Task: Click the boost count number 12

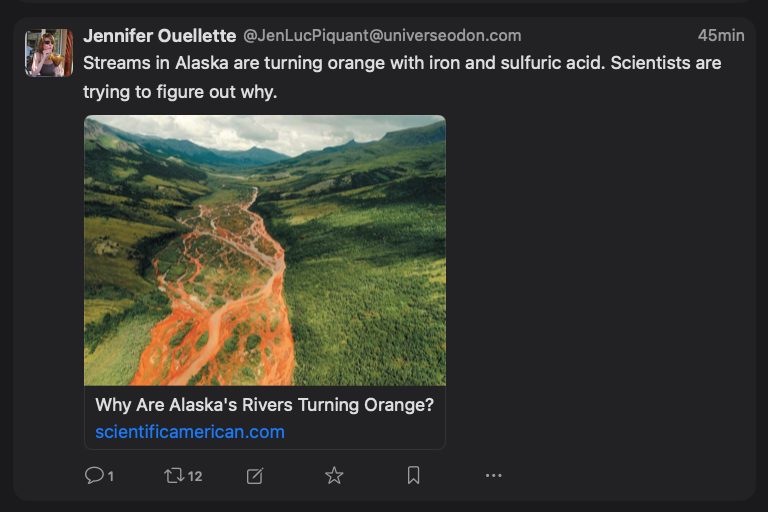Action: (x=195, y=477)
